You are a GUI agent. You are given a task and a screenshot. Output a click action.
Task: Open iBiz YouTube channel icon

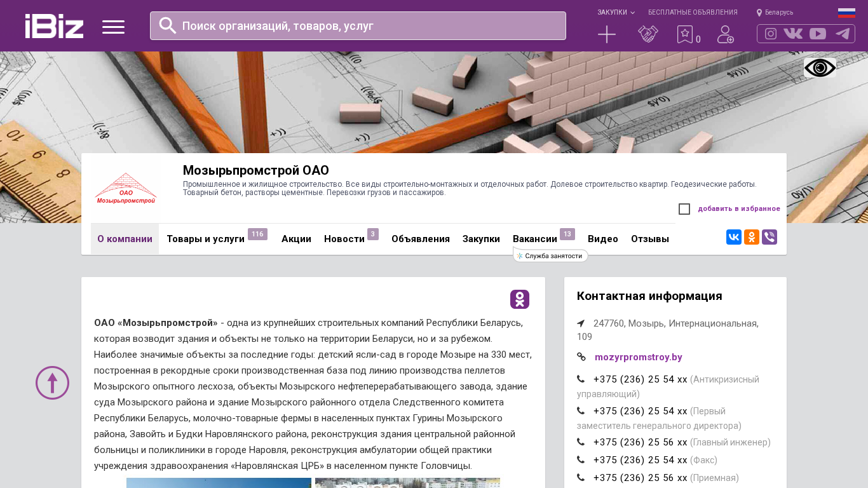coord(818,34)
